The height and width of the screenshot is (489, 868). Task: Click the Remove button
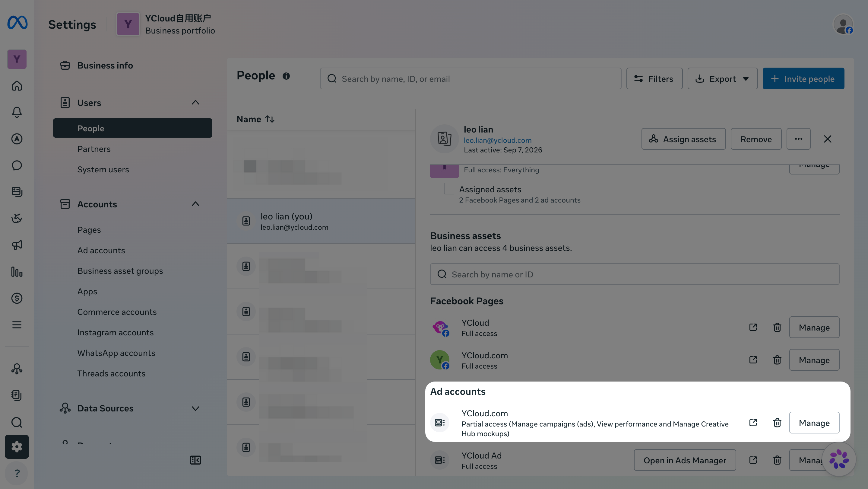756,139
